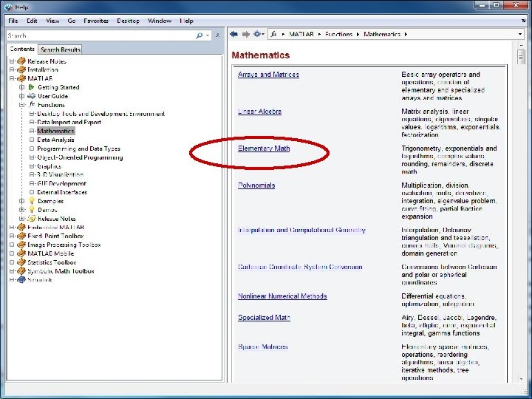Expand the Simulink tree node
This screenshot has width=532, height=399.
point(12,280)
